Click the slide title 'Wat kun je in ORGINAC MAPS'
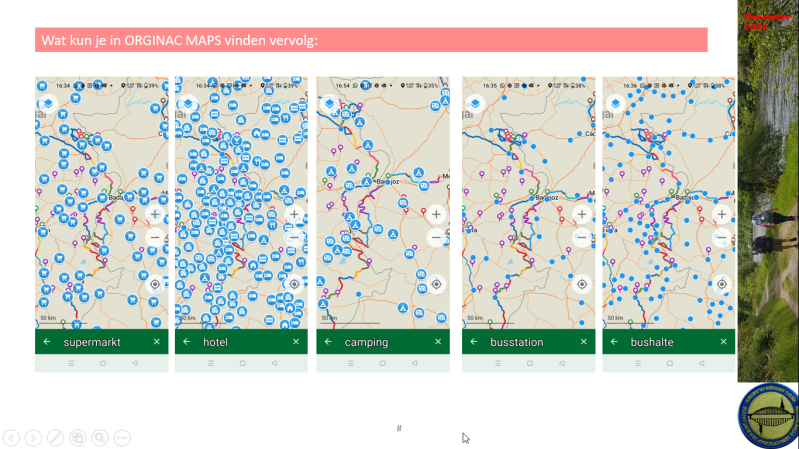This screenshot has height=449, width=799. pos(131,40)
